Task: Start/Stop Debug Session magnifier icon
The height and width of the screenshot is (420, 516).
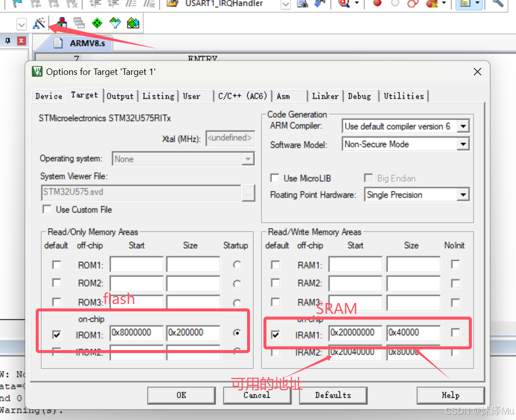Action: [344, 3]
